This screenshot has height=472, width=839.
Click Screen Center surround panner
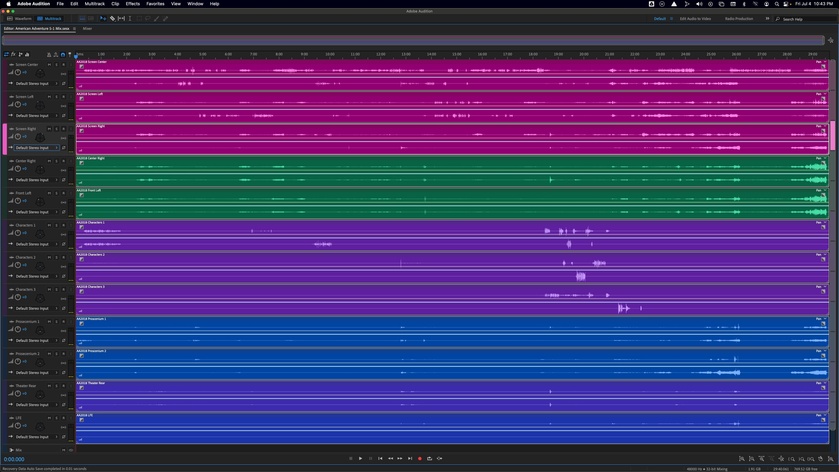coord(40,74)
